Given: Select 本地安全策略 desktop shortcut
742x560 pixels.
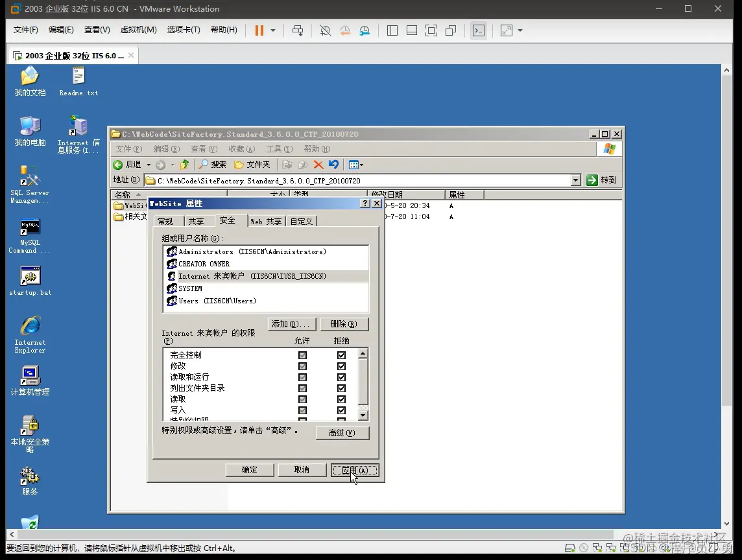Looking at the screenshot, I should coord(30,434).
